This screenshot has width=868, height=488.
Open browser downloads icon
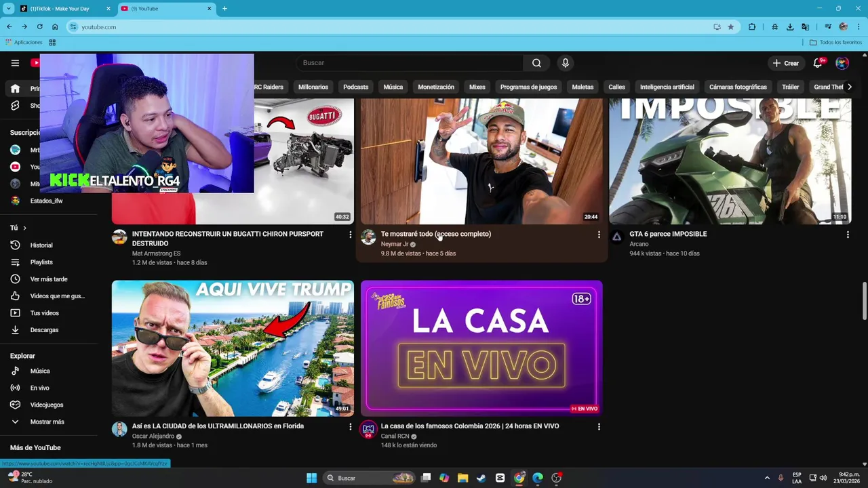click(x=790, y=27)
